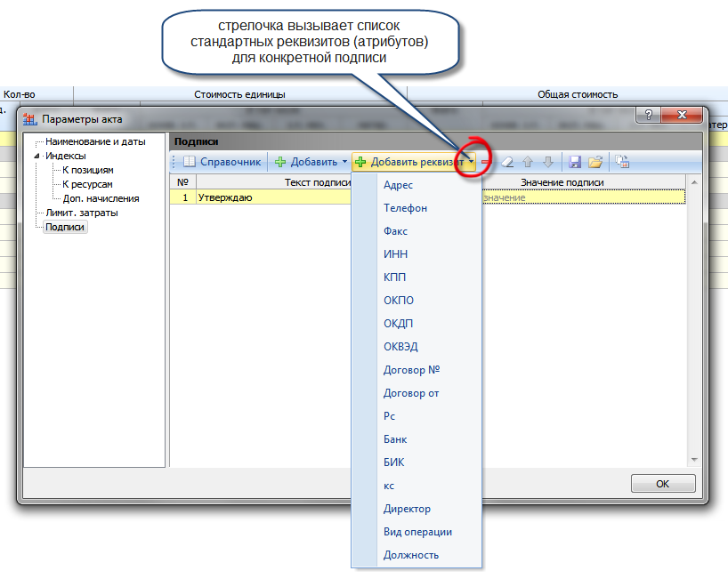The width and height of the screenshot is (728, 587).
Task: Click row number 1 cell
Action: (184, 197)
